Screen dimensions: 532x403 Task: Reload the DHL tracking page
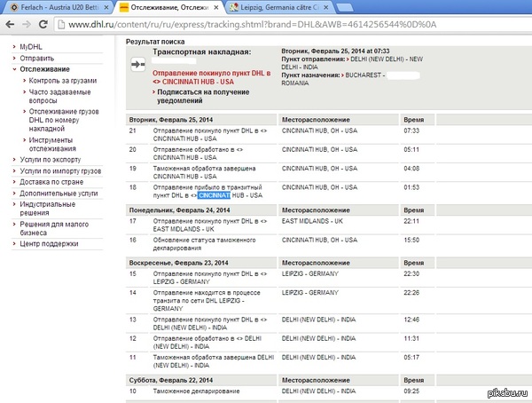pos(43,24)
